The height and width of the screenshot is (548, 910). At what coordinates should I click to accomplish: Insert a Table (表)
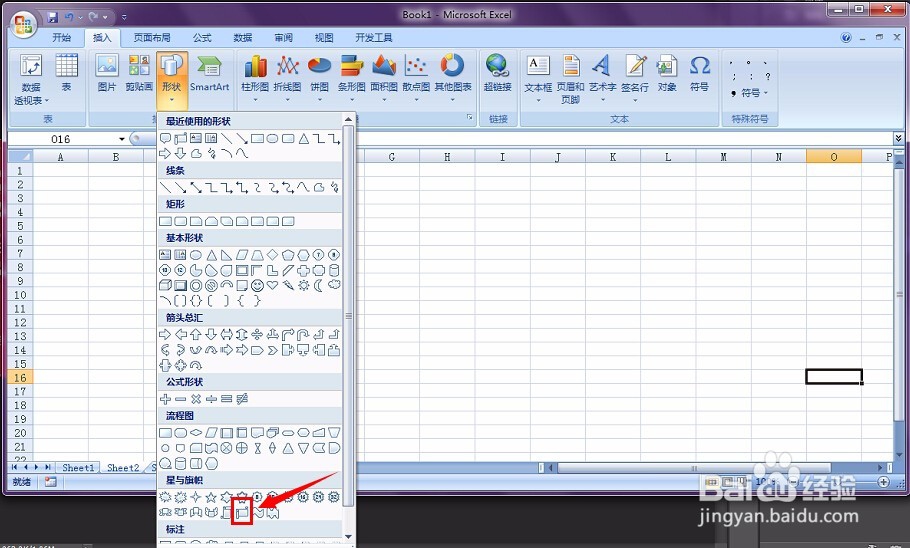(66, 73)
